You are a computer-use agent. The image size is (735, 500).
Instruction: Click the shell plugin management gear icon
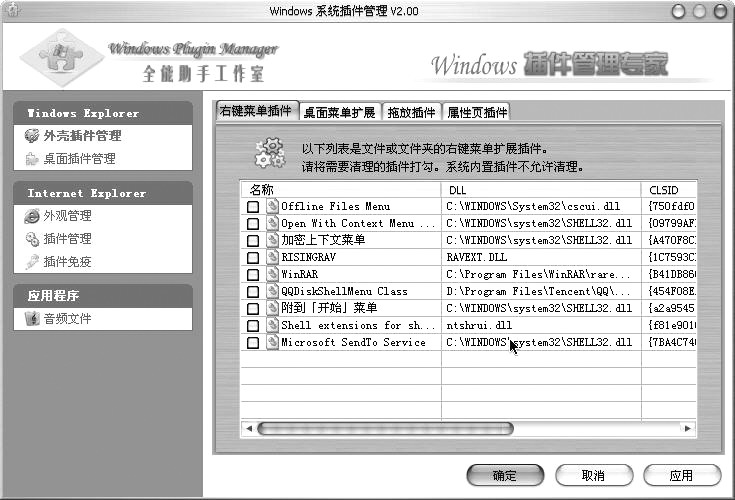tap(32, 136)
